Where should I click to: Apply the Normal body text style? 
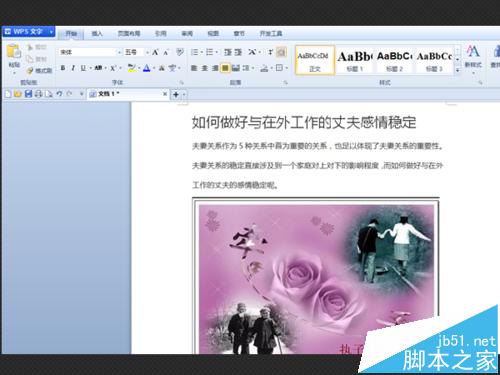point(315,60)
